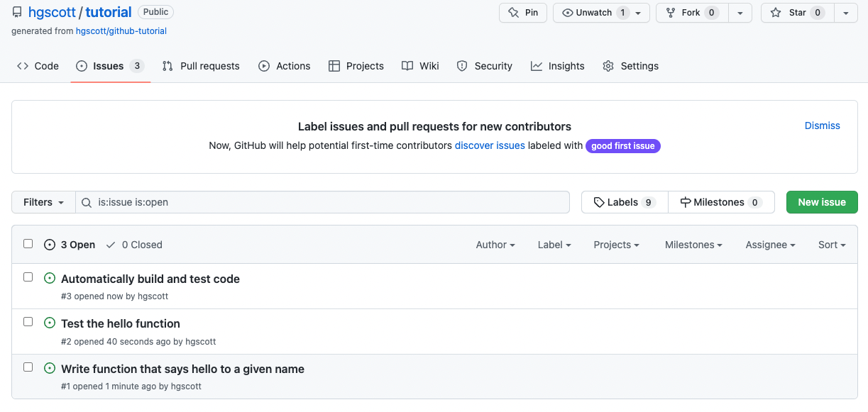This screenshot has height=412, width=868.
Task: Dismiss the new contributors banner
Action: pyautogui.click(x=823, y=126)
